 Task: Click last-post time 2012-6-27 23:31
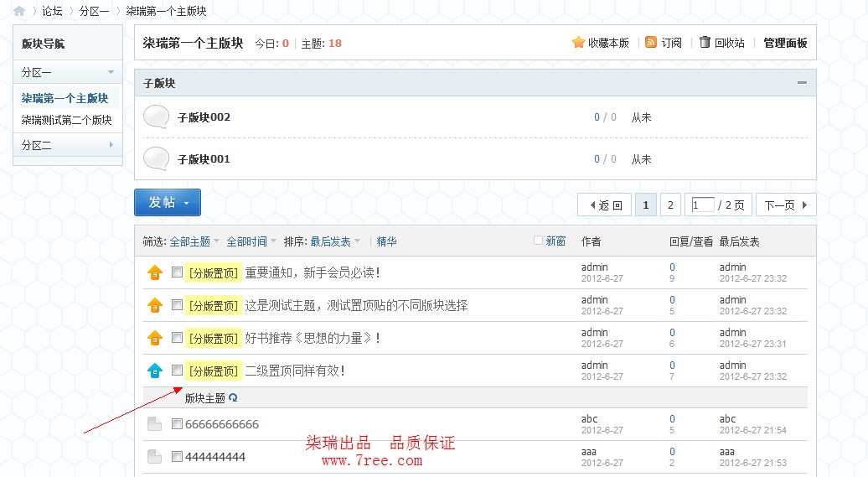coord(753,344)
